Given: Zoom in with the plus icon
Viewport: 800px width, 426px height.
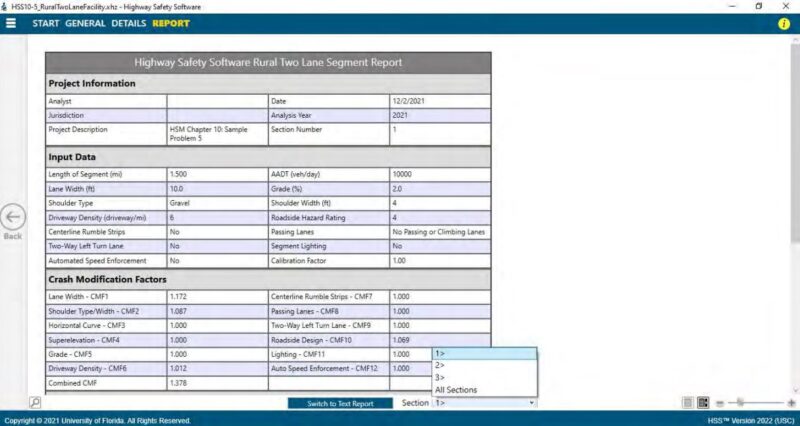Looking at the screenshot, I should [x=791, y=402].
